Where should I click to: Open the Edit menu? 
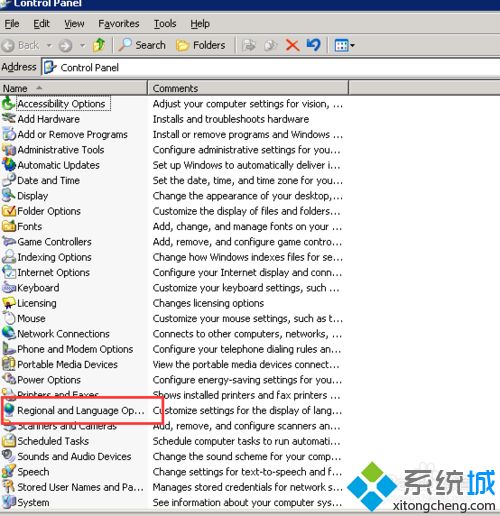click(41, 24)
